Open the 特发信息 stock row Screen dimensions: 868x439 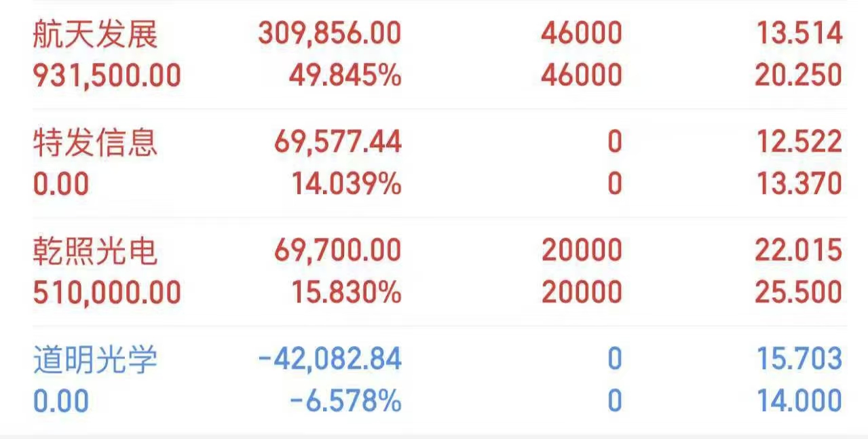pyautogui.click(x=96, y=142)
